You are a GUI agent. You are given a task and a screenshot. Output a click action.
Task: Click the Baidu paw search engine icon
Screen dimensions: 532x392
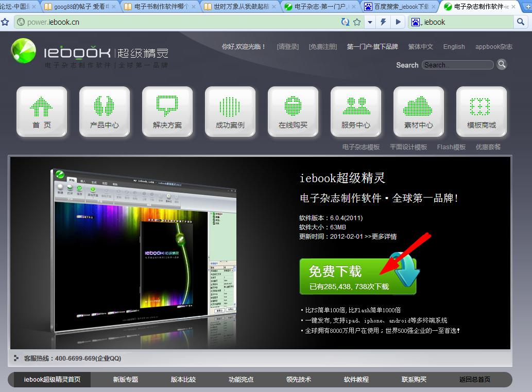coord(416,22)
